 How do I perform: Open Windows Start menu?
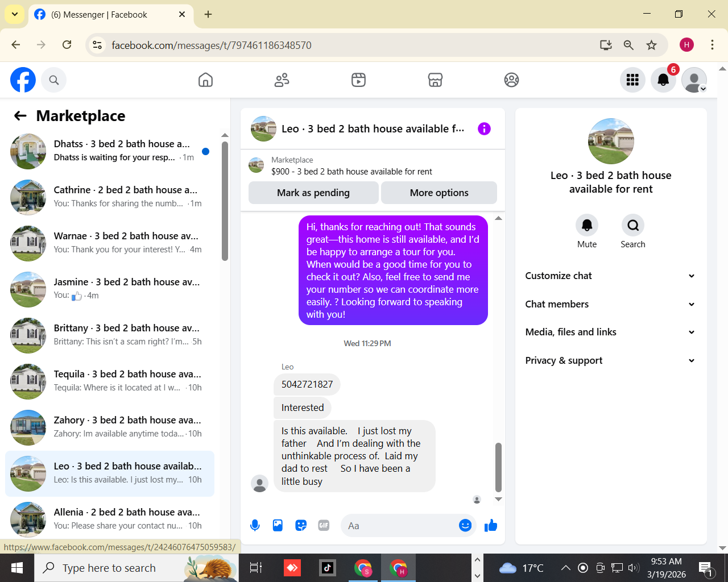17,568
